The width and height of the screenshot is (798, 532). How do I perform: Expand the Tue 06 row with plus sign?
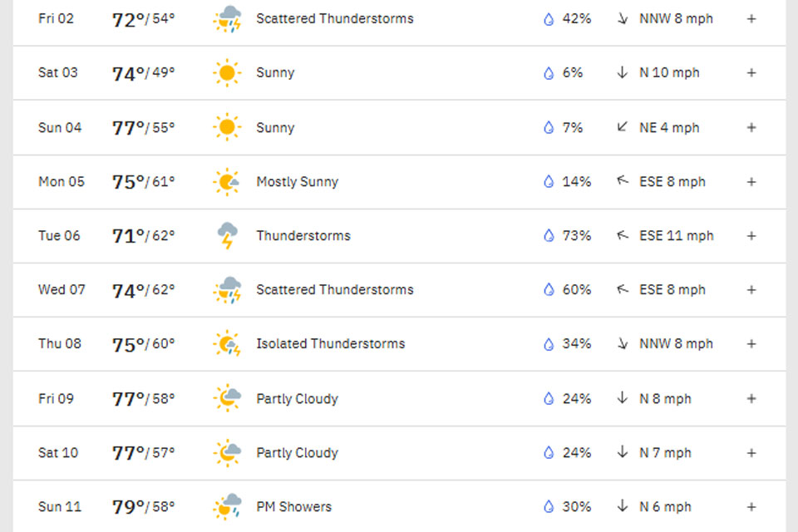pyautogui.click(x=751, y=236)
